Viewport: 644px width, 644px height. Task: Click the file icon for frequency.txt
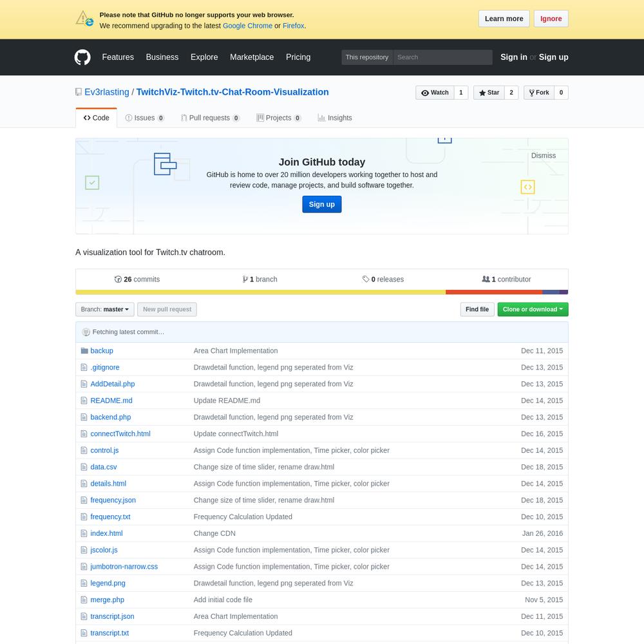(84, 516)
